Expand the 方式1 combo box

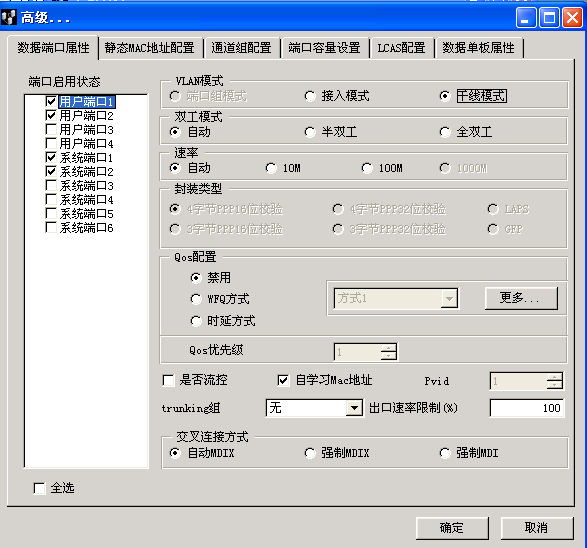pos(449,299)
